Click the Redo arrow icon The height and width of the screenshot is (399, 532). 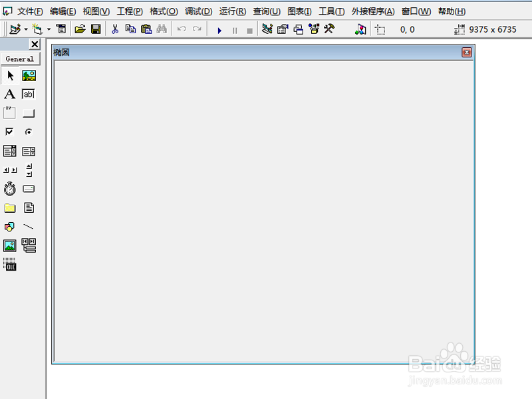(x=197, y=29)
